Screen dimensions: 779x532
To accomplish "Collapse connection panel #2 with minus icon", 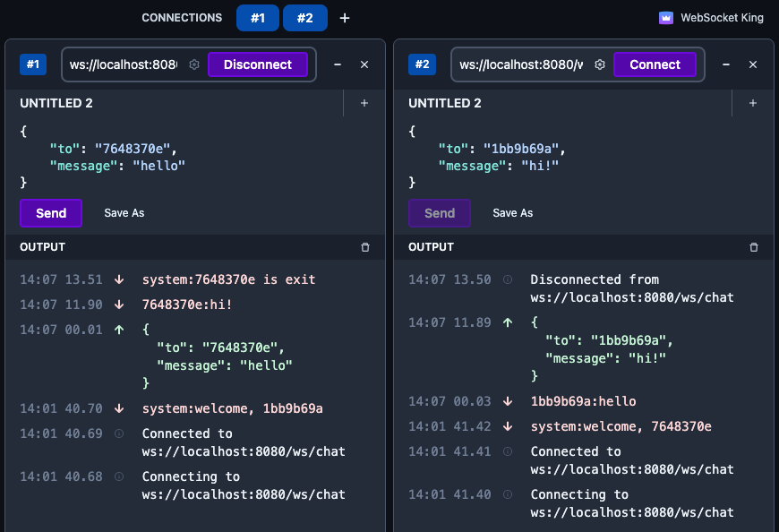I will pyautogui.click(x=726, y=64).
